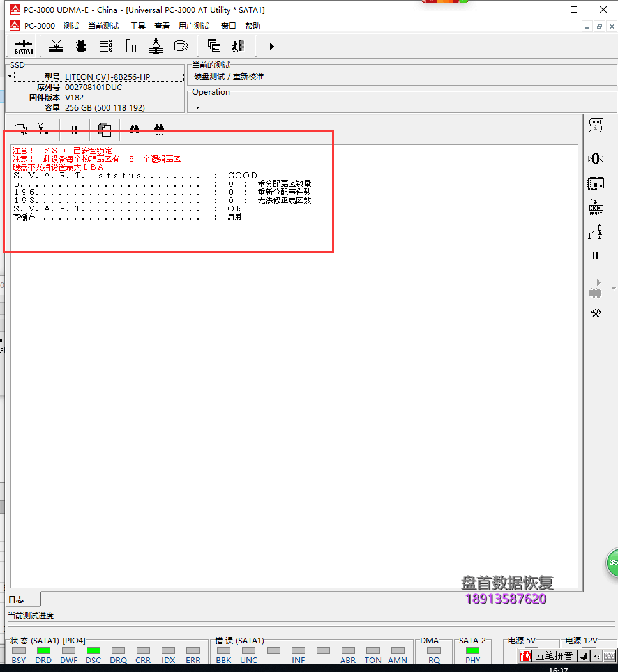This screenshot has width=618, height=672.
Task: Open the dropdown arrow beside the sidebar chip icon
Action: [x=614, y=289]
